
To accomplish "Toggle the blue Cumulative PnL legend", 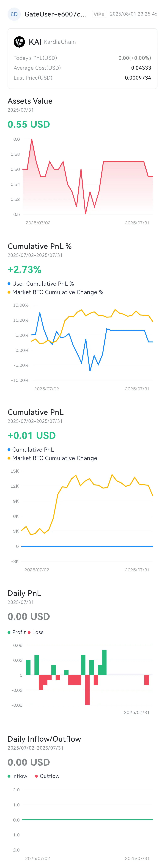I will 9,450.
